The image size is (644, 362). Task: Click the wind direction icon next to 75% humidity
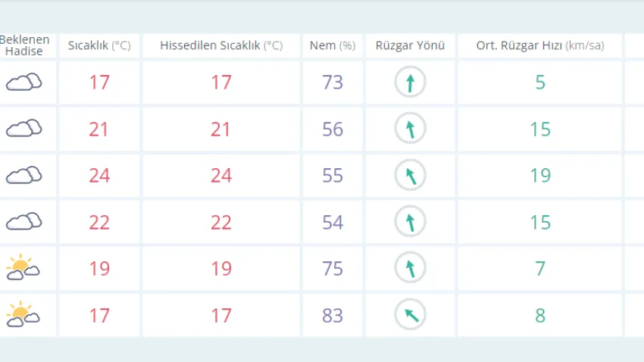410,268
